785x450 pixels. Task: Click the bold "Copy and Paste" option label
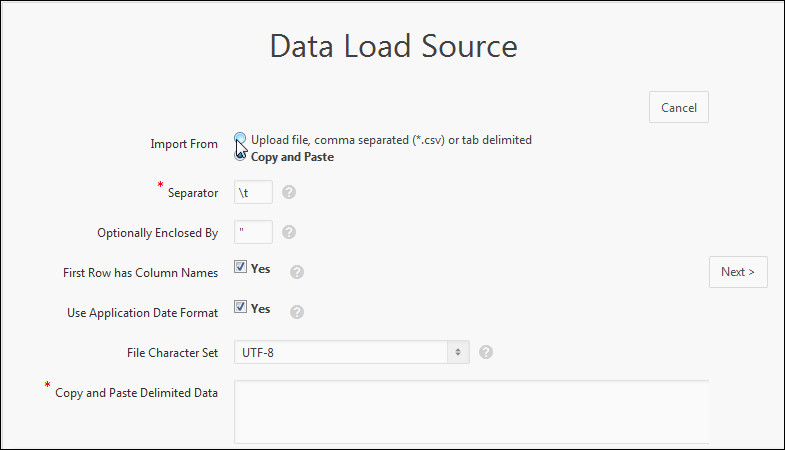[x=292, y=157]
